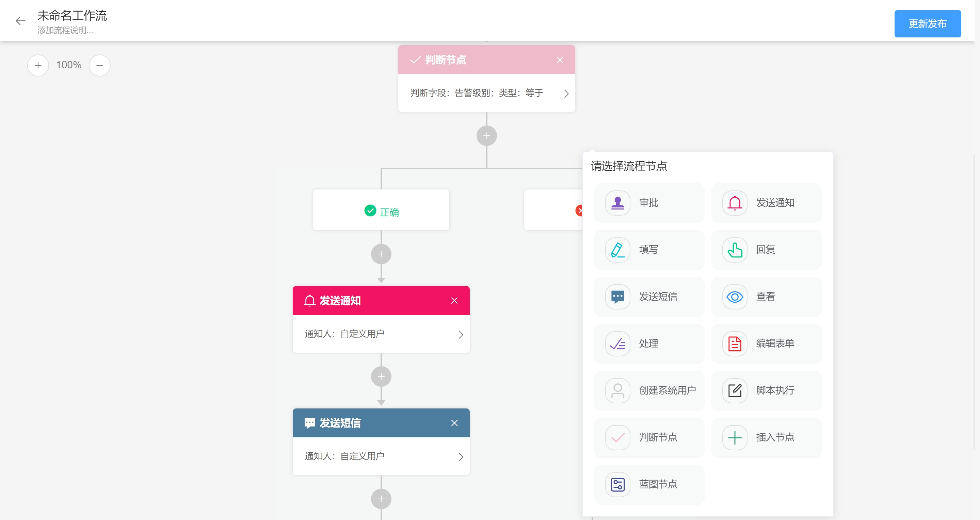
Task: Add node below the 正确 branch
Action: [x=381, y=254]
